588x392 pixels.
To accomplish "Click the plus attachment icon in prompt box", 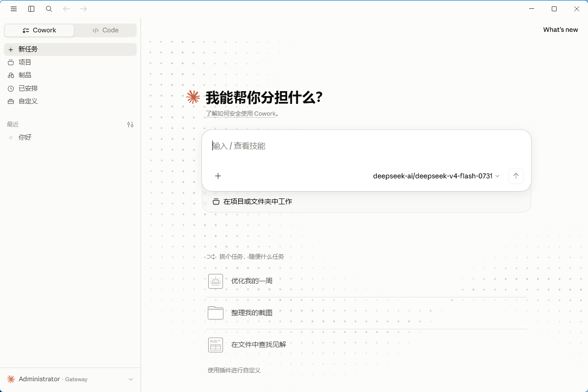I will click(218, 176).
